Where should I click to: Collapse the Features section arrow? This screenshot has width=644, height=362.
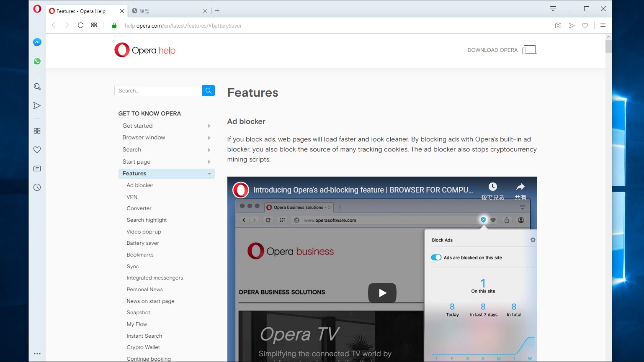tap(209, 174)
